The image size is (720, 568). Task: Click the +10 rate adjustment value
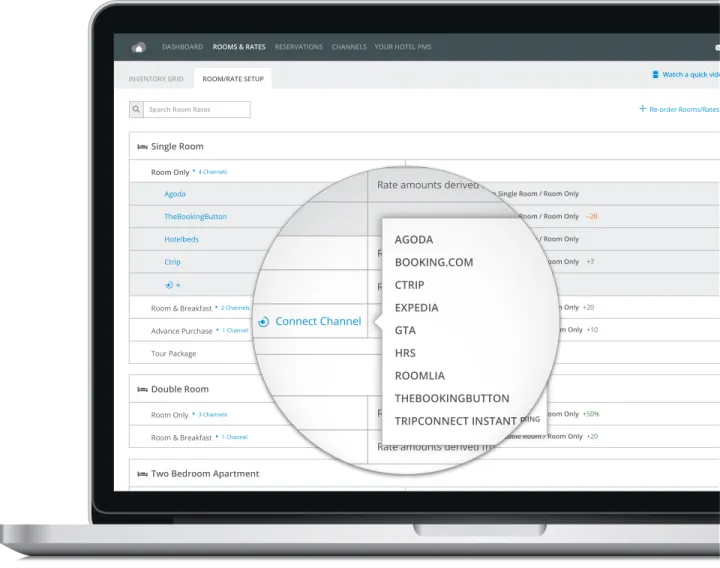tap(592, 330)
